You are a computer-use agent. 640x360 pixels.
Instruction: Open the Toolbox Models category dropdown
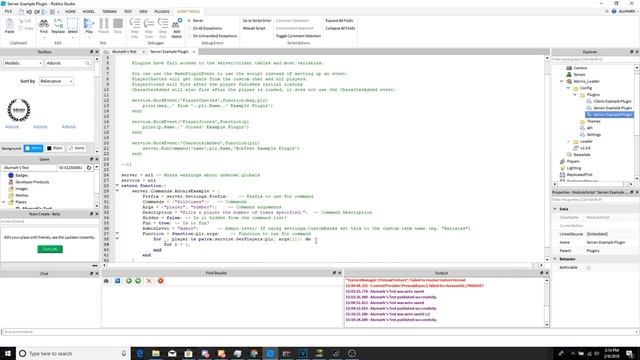(x=22, y=63)
